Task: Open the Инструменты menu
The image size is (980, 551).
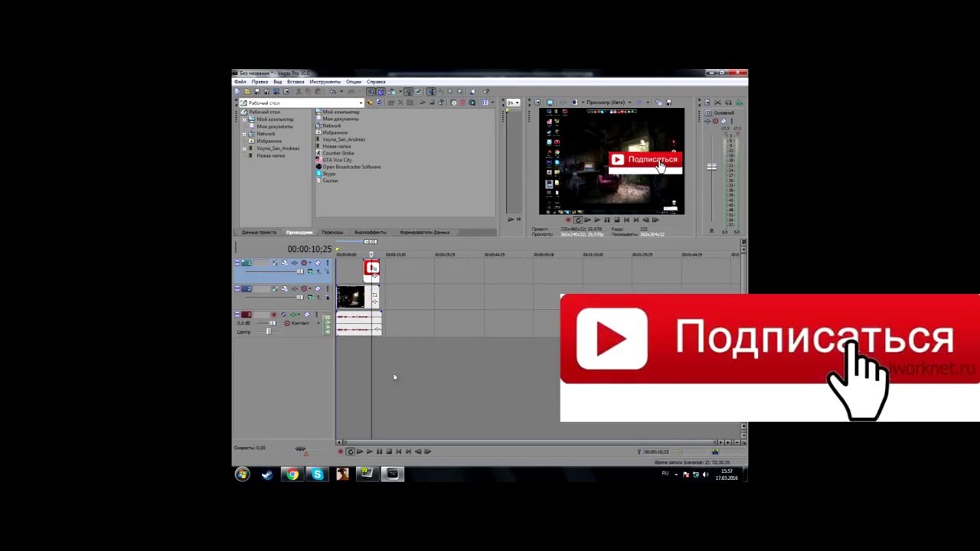Action: click(325, 82)
